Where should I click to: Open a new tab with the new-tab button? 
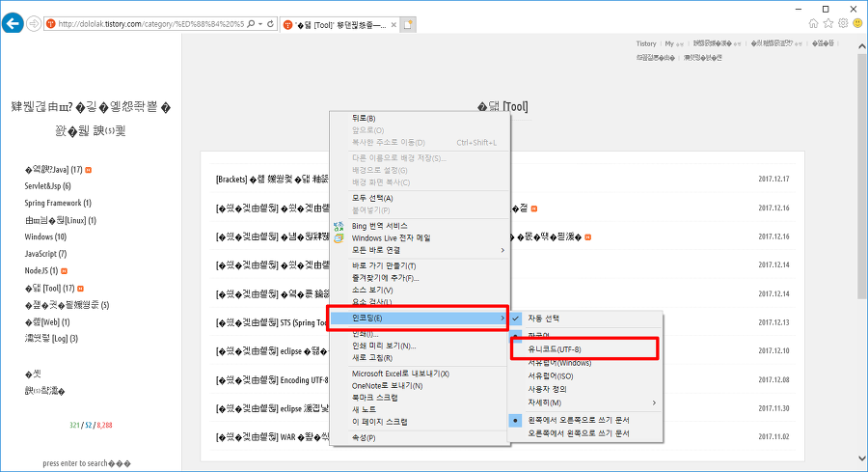coord(408,25)
